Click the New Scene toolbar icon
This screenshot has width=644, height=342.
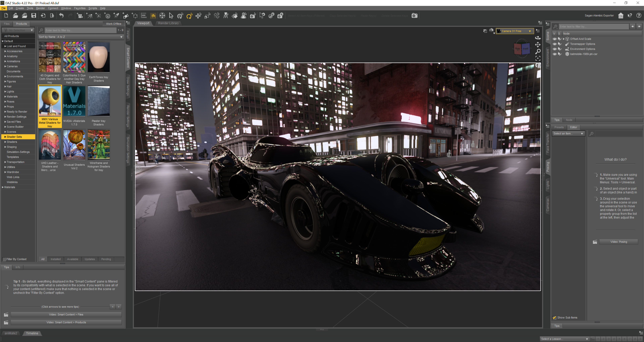pyautogui.click(x=6, y=15)
